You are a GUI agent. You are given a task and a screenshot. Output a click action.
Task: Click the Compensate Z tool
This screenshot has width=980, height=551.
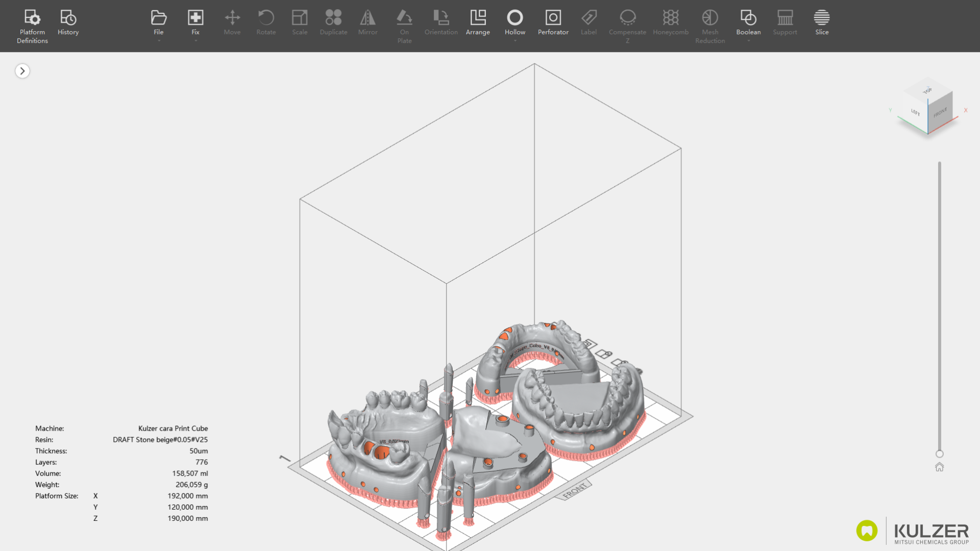(627, 18)
